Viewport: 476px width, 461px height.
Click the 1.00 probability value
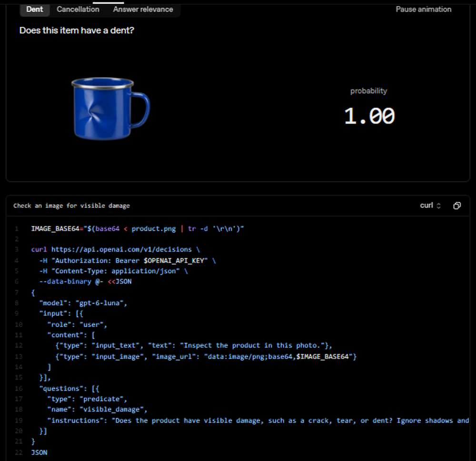(369, 116)
